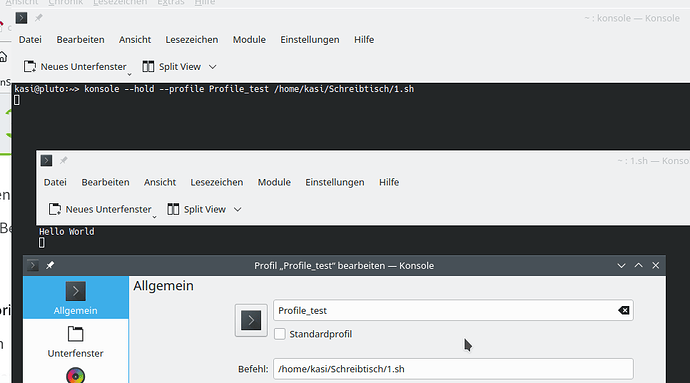Click Hello World output in 1.sh terminal
Image resolution: width=690 pixels, height=383 pixels.
coord(66,232)
